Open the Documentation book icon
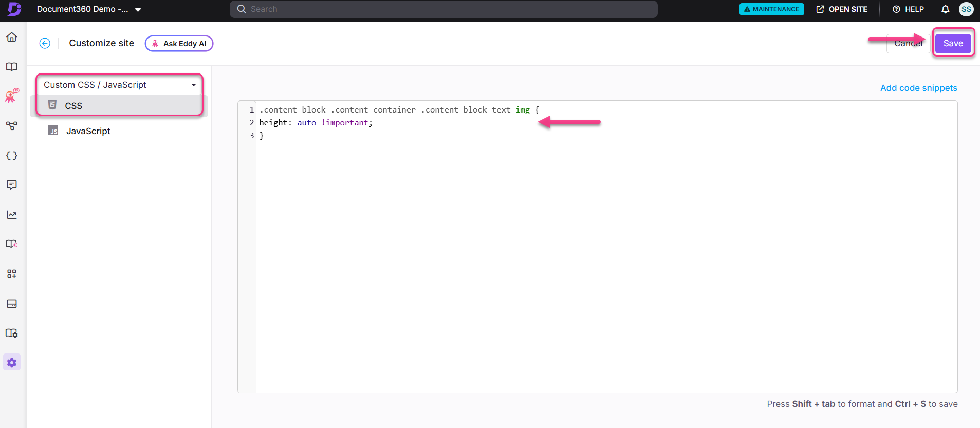This screenshot has height=428, width=980. 12,67
